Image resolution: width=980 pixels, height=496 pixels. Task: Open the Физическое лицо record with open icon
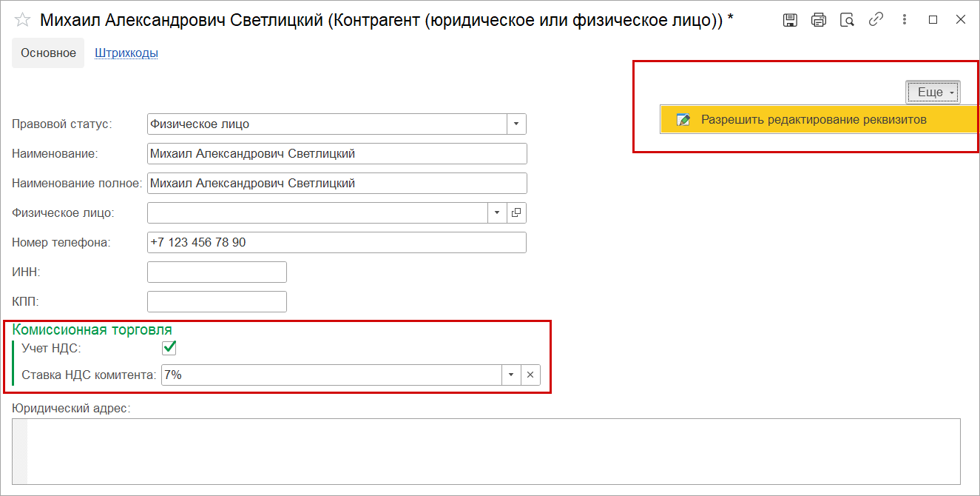516,213
